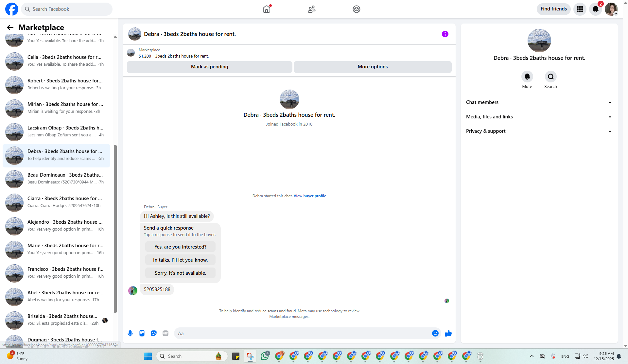
Task: Open the Snipping Tool in the taskbar
Action: click(250, 356)
